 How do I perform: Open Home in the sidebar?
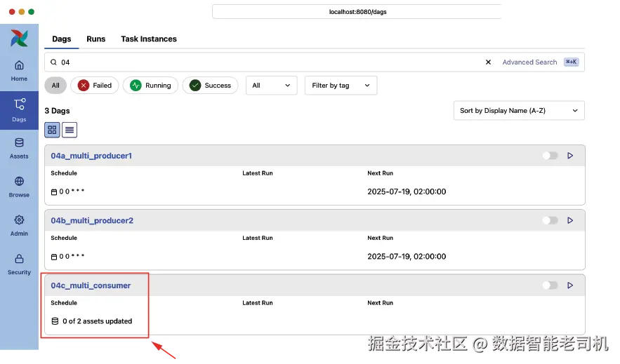19,71
